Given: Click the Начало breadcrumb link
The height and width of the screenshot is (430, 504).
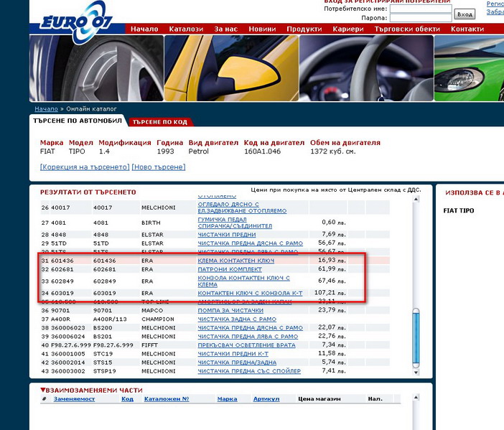Looking at the screenshot, I should coord(46,108).
